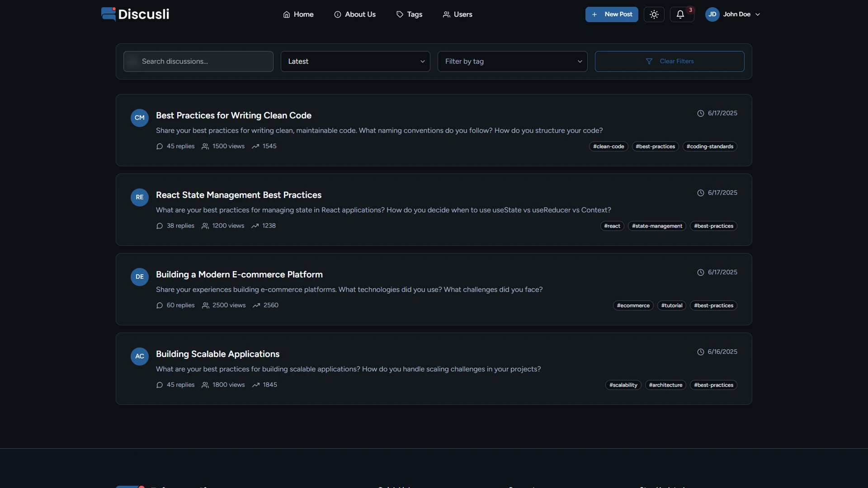Select the #react tag
Image resolution: width=868 pixels, height=488 pixels.
click(612, 226)
